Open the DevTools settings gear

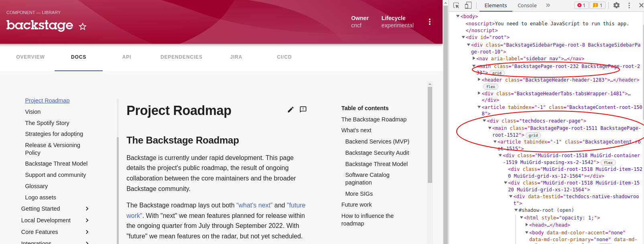tap(616, 5)
